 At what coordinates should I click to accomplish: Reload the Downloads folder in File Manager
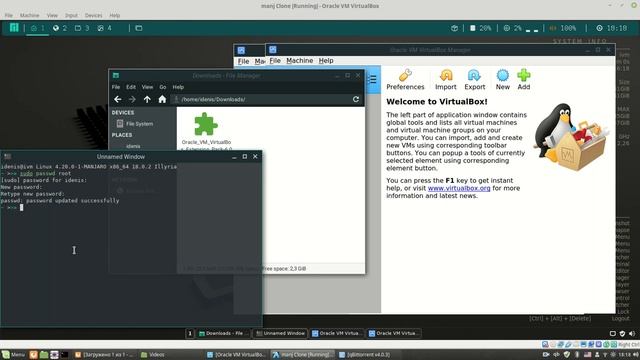coord(356,99)
